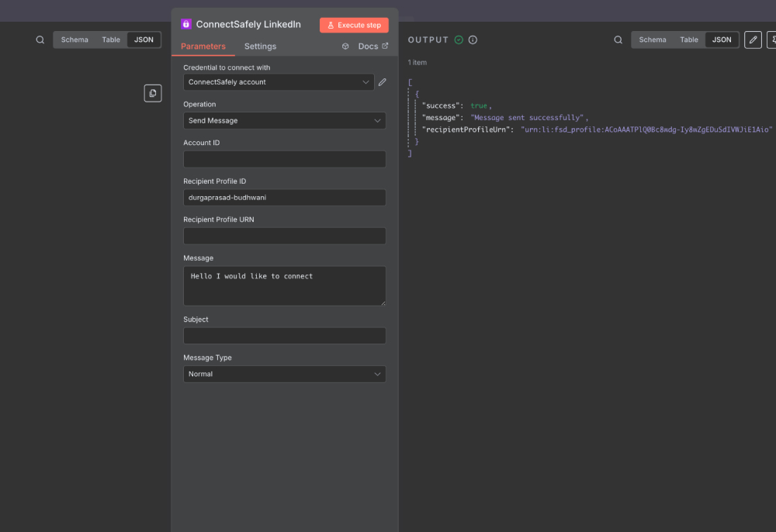Switch output view to Table
Viewport: 776px width, 532px height.
click(x=689, y=39)
